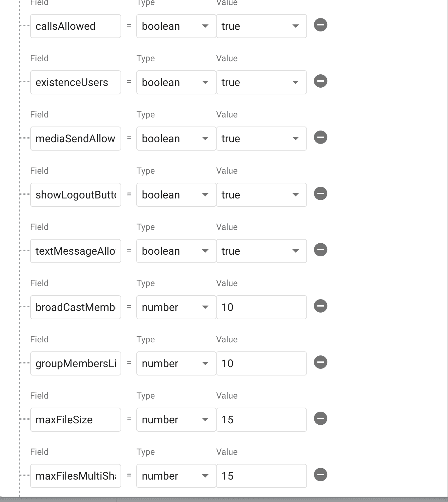Open the type dropdown for groupMembersLimit
The height and width of the screenshot is (502, 448).
tap(205, 363)
